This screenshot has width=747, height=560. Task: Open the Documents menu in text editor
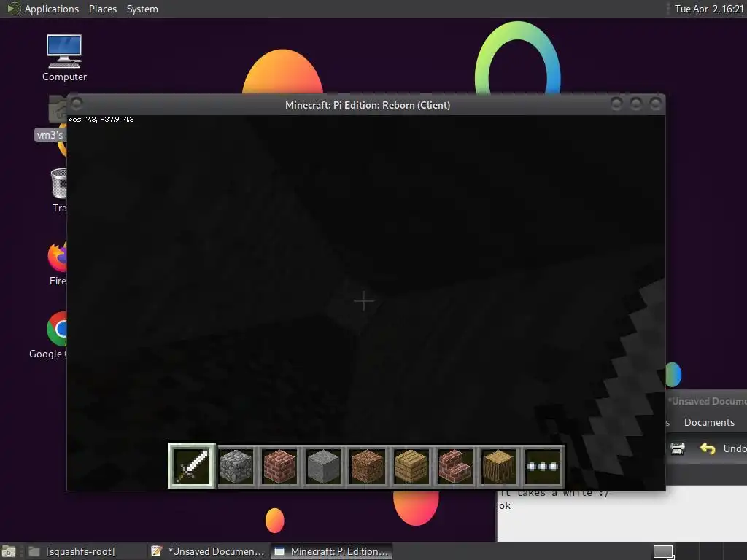pos(709,422)
